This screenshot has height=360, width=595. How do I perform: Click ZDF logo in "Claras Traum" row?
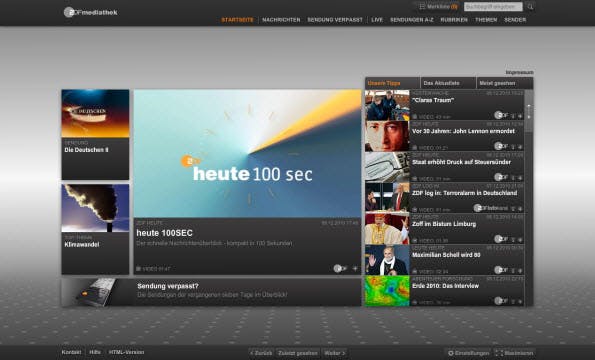pyautogui.click(x=501, y=115)
